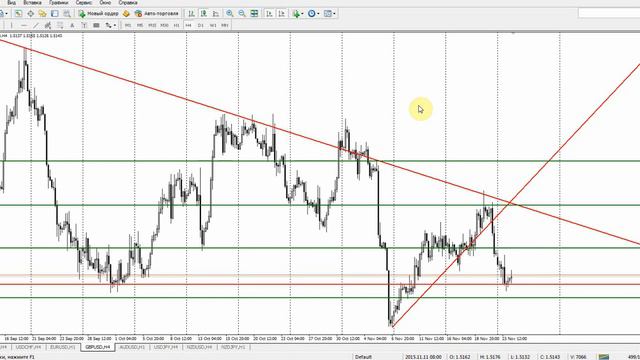This screenshot has height=360, width=640.
Task: Switch to MN timeframe
Action: [224, 25]
